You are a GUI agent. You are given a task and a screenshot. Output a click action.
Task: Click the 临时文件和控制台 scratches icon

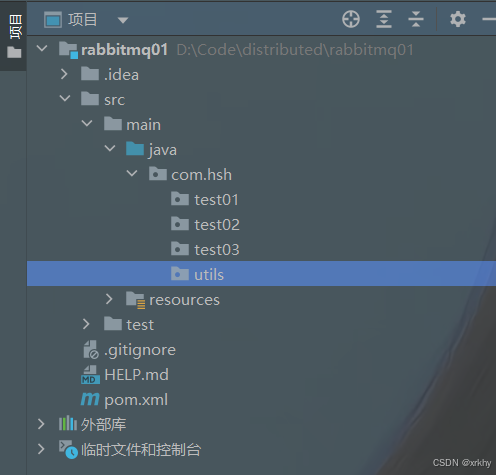tap(68, 449)
